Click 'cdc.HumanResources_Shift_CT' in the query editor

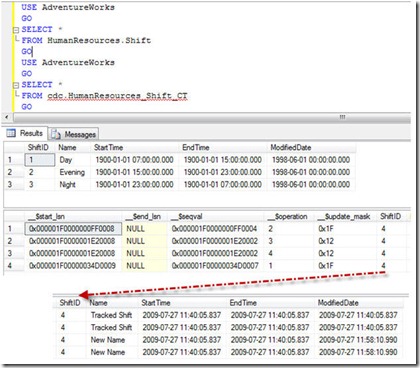(117, 96)
